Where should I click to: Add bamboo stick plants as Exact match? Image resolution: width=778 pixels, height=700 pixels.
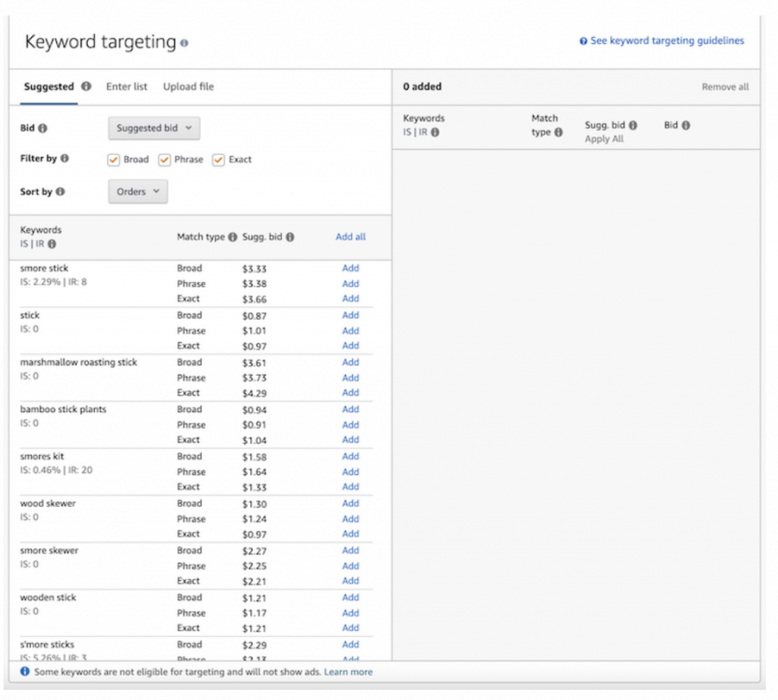click(350, 440)
